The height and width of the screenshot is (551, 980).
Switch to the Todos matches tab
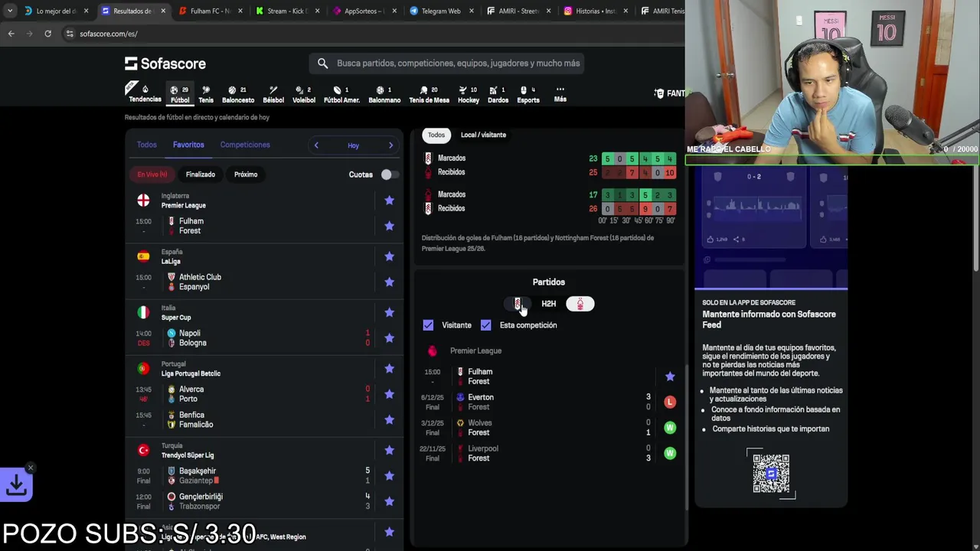coord(146,145)
